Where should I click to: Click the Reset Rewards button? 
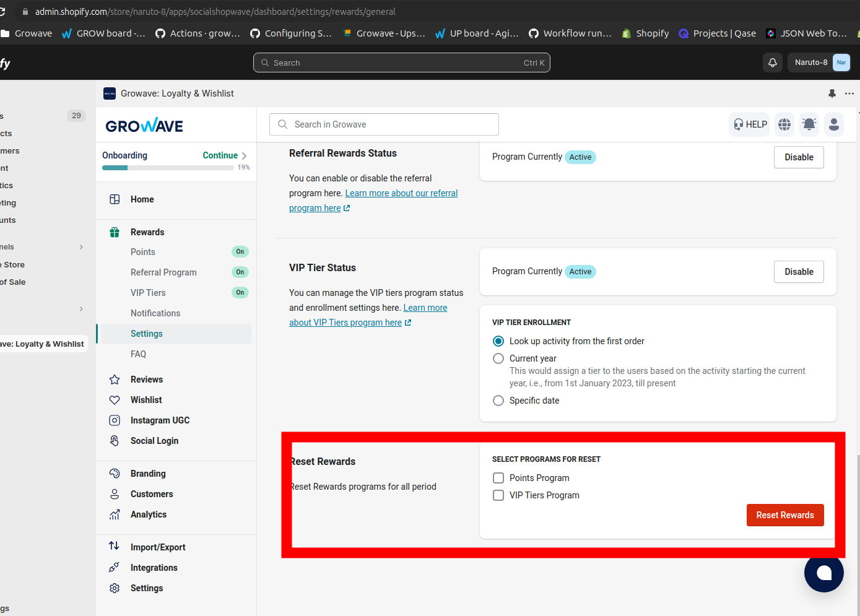click(785, 515)
